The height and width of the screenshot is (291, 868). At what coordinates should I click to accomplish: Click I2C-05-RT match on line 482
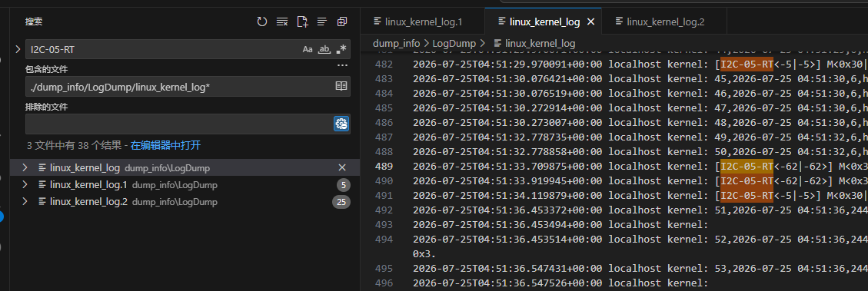coord(747,64)
